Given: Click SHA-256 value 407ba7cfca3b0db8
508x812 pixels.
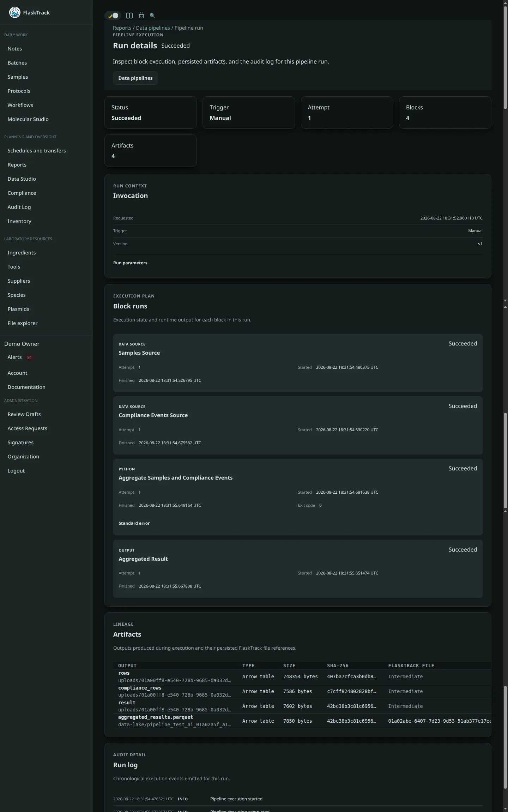Looking at the screenshot, I should point(351,676).
